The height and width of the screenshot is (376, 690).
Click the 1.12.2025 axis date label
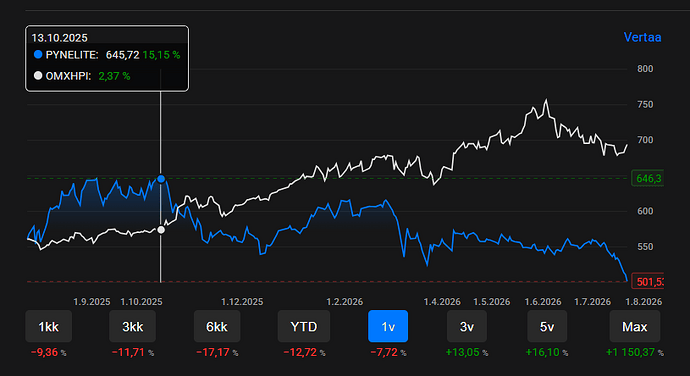tap(242, 302)
